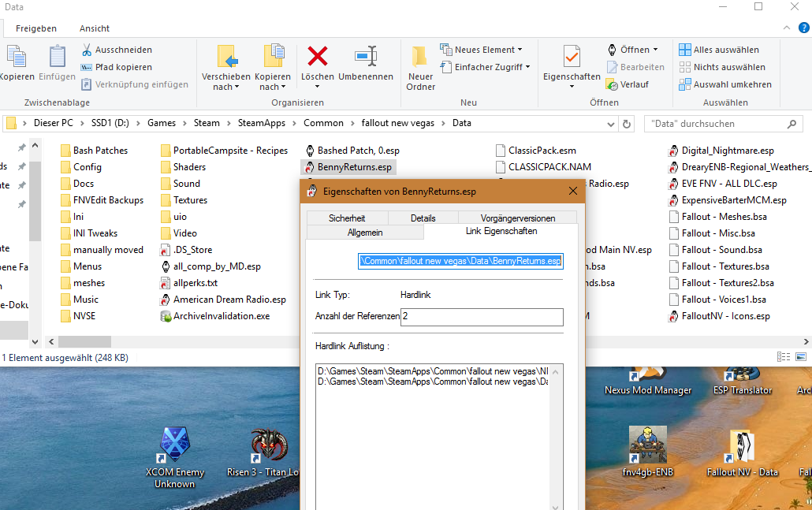Click the Umbenennen rename icon

coord(366,57)
